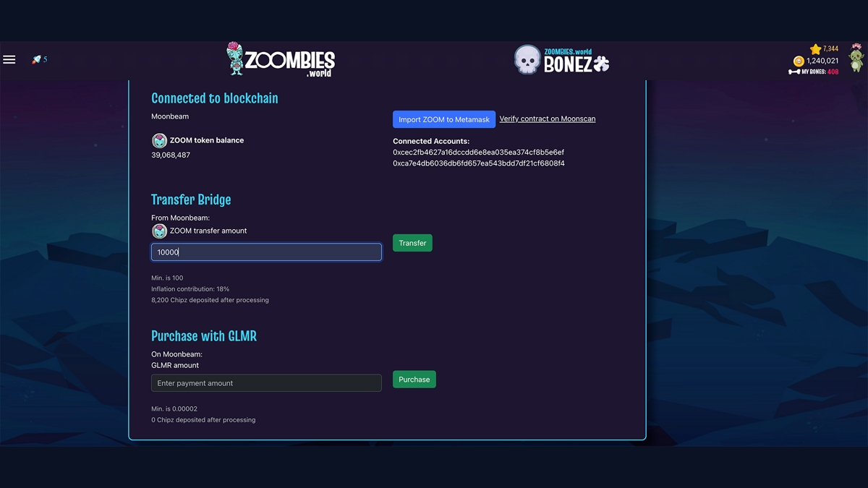
Task: Select the second connected account address
Action: (x=479, y=163)
